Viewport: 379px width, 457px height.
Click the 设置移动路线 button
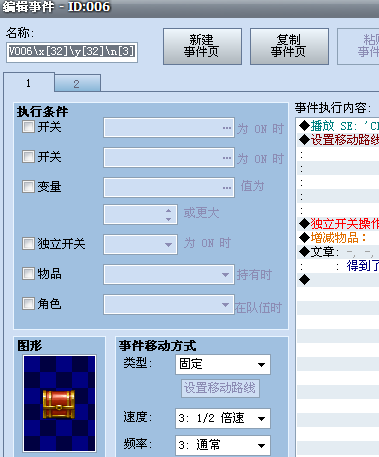[220, 388]
